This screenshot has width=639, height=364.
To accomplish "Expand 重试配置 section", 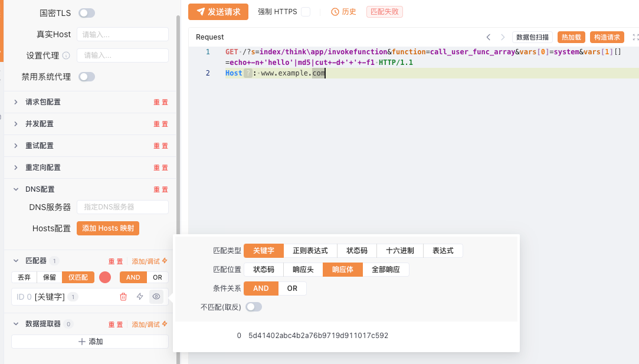I will point(16,146).
